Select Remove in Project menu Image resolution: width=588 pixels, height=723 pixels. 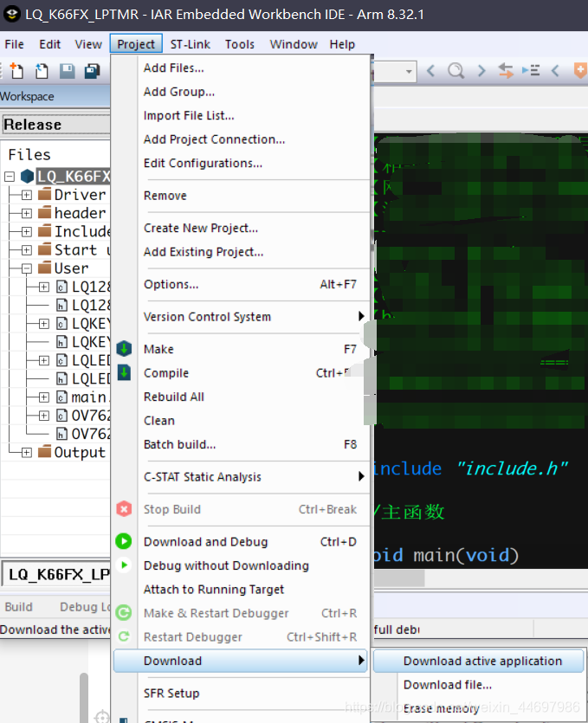tap(242, 196)
